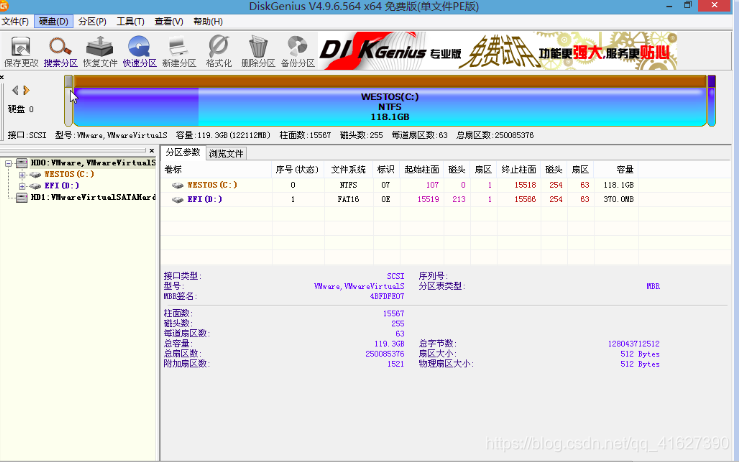The height and width of the screenshot is (462, 739).
Task: Click the 标识 column header
Action: (x=386, y=169)
